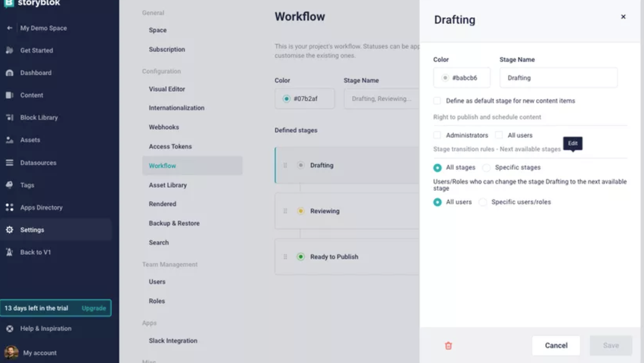Enable default stage for new content checkbox
Viewport: 644px width, 363px height.
[437, 101]
